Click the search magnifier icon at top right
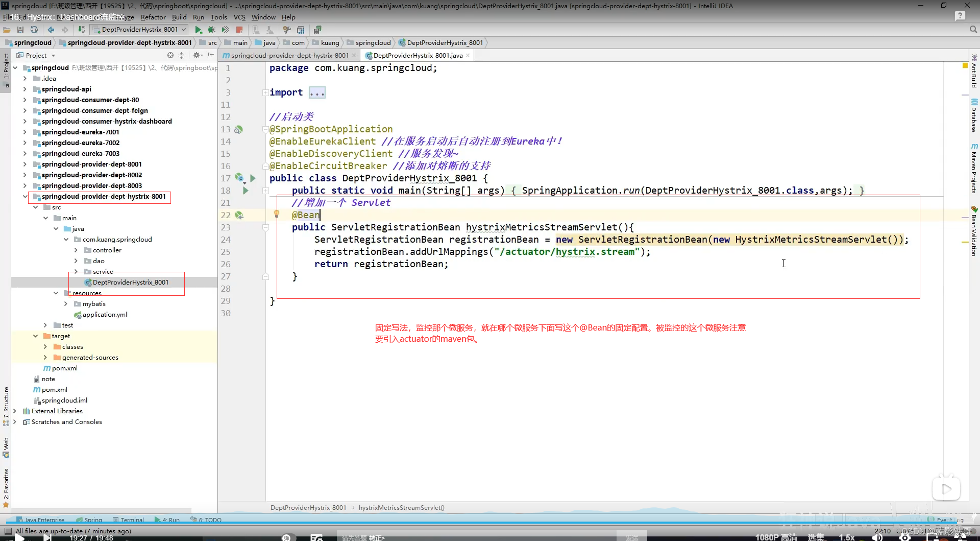 pos(973,30)
